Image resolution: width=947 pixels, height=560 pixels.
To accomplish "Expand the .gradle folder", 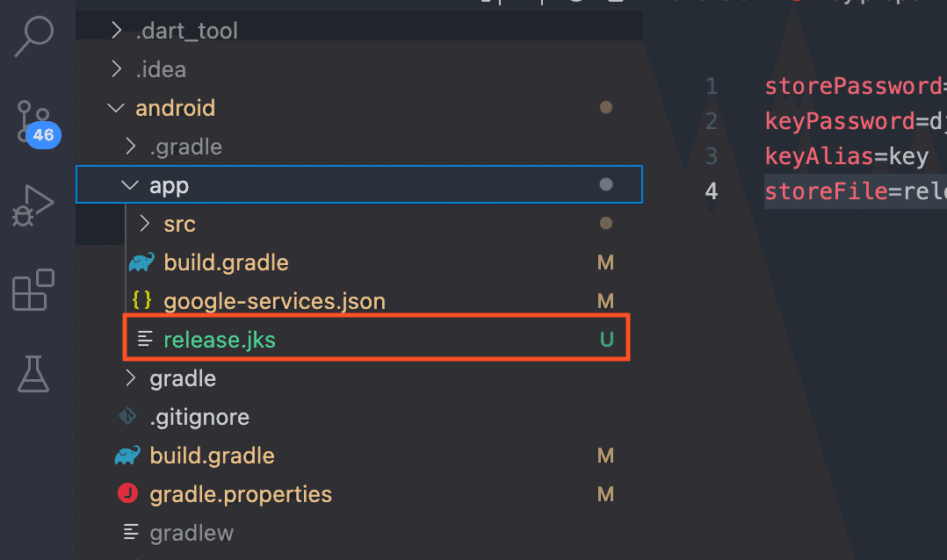I will click(x=130, y=147).
